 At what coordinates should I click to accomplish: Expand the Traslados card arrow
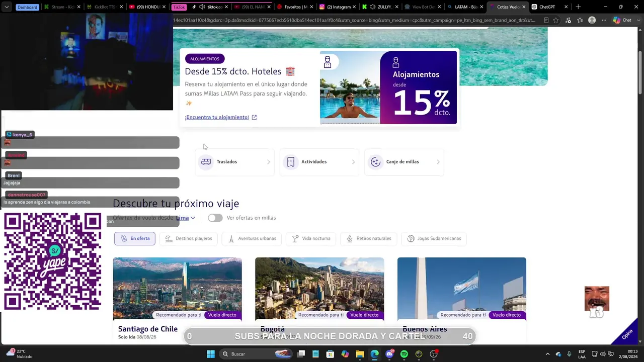pyautogui.click(x=268, y=162)
